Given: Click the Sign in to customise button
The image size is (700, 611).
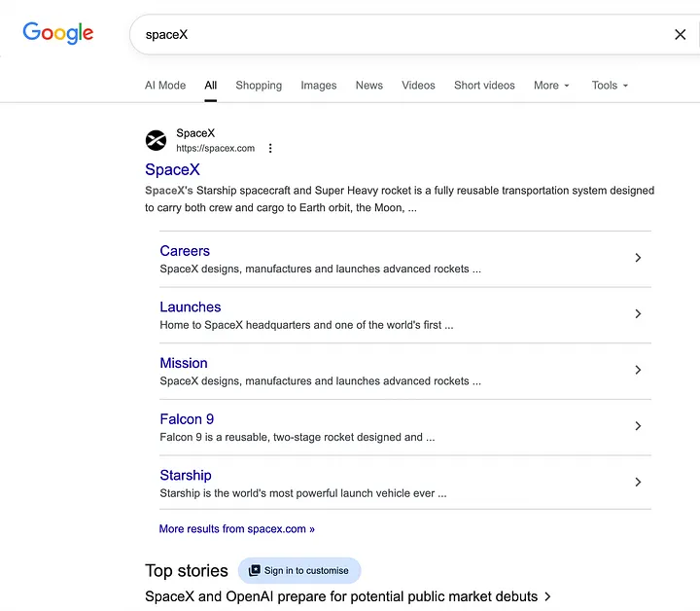Looking at the screenshot, I should 299,570.
